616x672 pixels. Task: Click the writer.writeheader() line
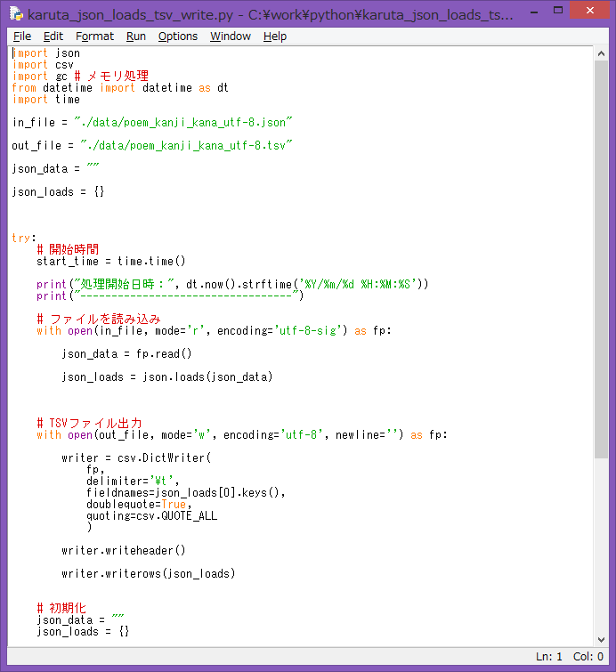point(124,551)
